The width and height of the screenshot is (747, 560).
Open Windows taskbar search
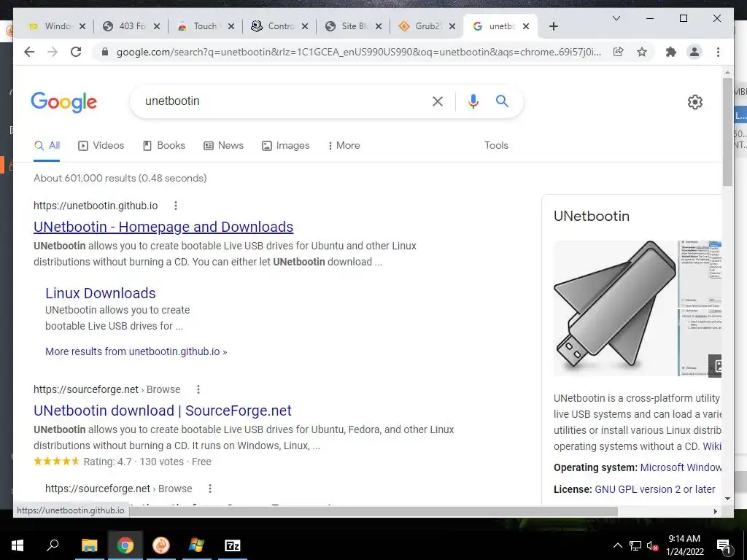(53, 545)
